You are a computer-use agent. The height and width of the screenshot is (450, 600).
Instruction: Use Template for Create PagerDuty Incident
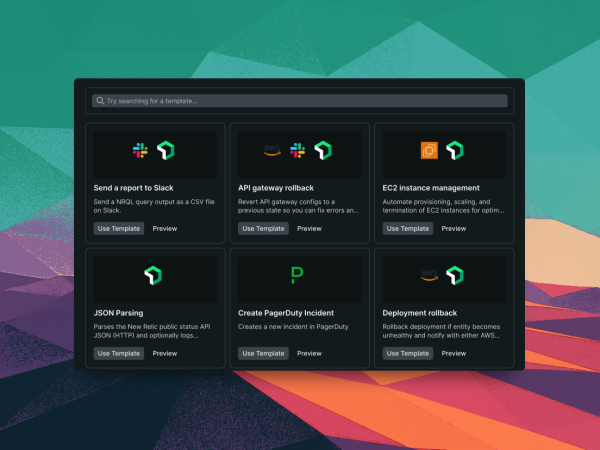tap(263, 354)
